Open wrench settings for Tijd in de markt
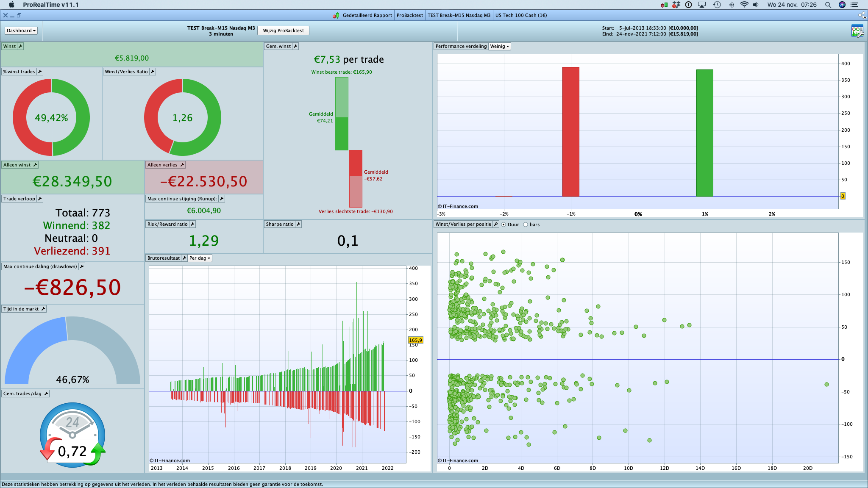 point(43,309)
